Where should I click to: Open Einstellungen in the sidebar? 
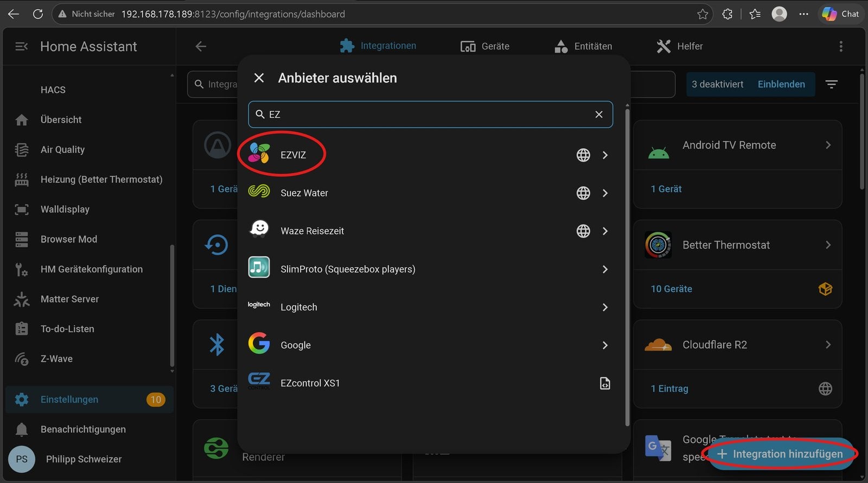point(90,399)
